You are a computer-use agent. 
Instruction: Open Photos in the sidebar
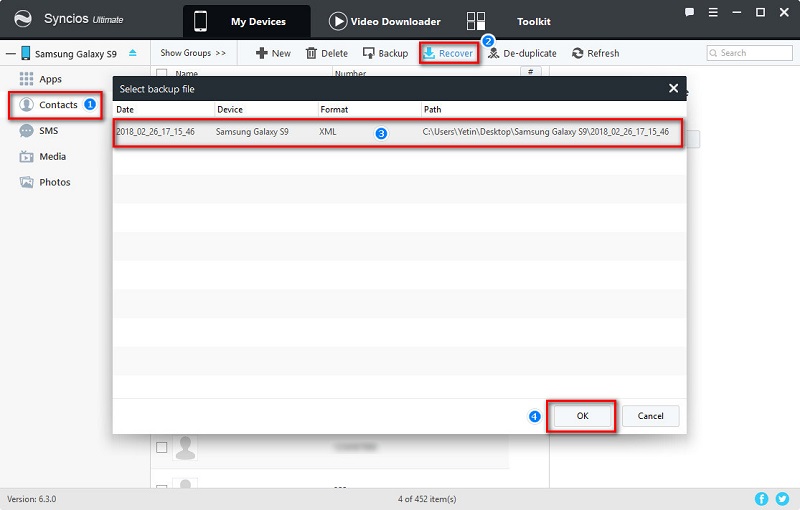pyautogui.click(x=55, y=182)
